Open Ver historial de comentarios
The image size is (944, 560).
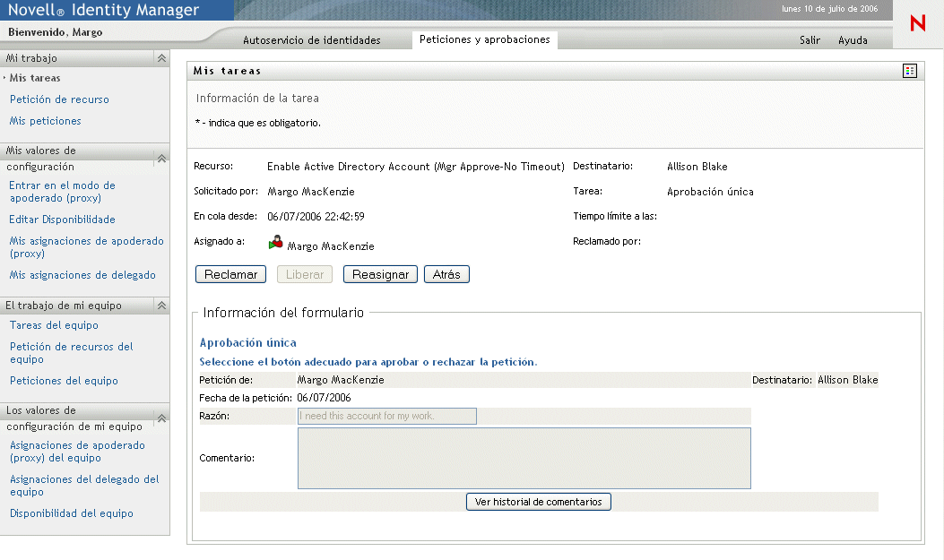pos(539,502)
